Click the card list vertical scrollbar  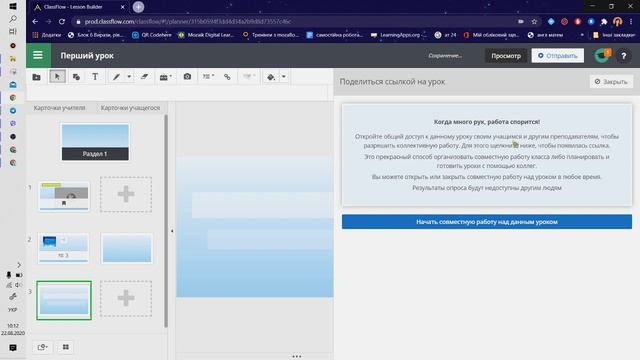(x=166, y=221)
